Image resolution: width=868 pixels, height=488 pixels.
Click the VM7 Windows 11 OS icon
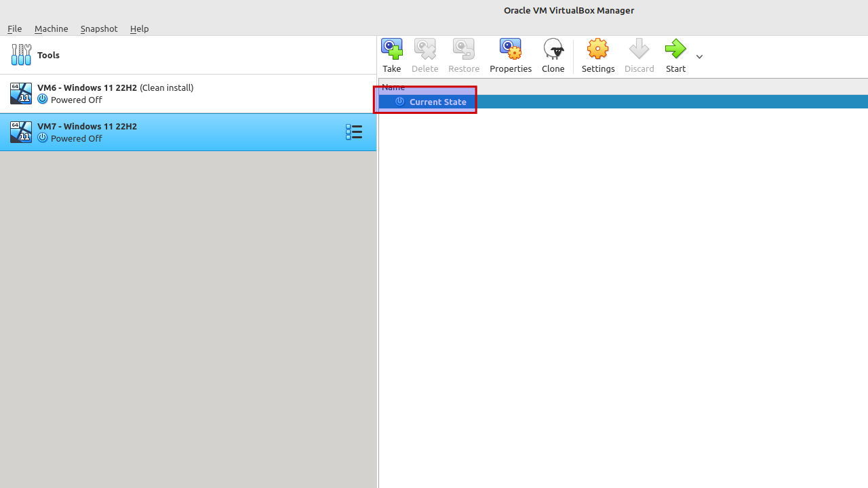coord(21,132)
